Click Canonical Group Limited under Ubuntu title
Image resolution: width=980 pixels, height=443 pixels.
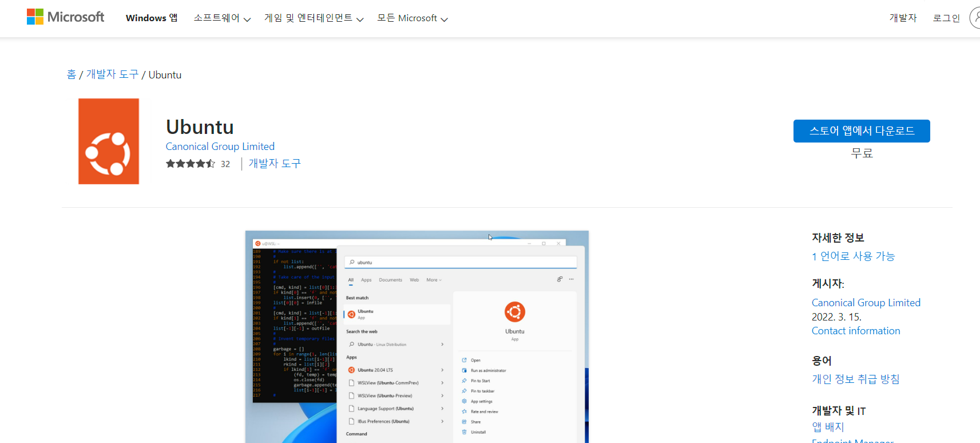click(220, 147)
